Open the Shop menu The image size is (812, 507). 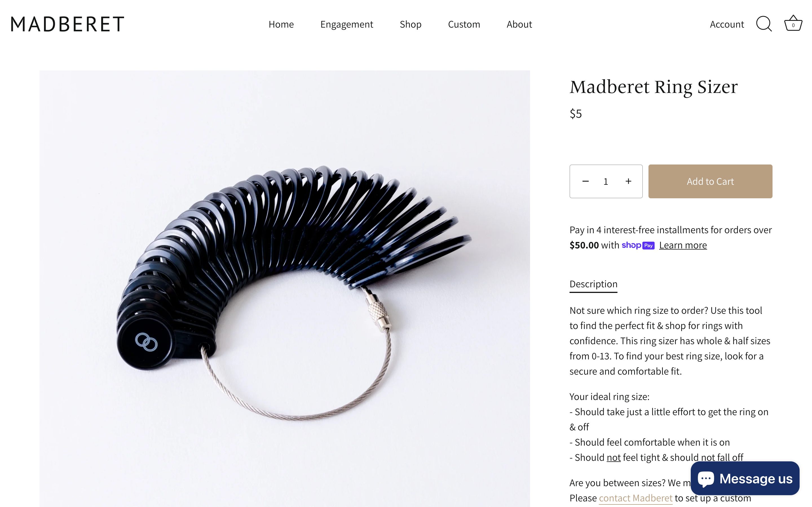[410, 24]
